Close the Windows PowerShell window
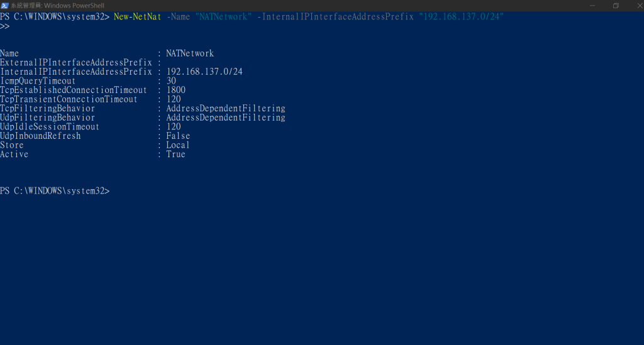 point(639,5)
